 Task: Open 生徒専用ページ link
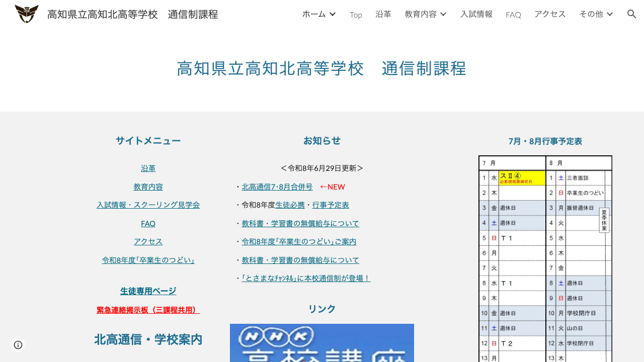pyautogui.click(x=148, y=291)
